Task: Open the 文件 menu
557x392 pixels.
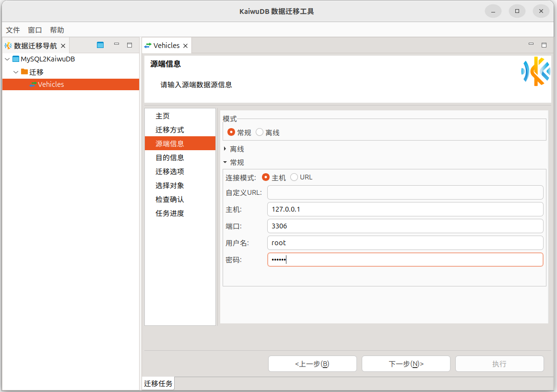Action: click(13, 30)
